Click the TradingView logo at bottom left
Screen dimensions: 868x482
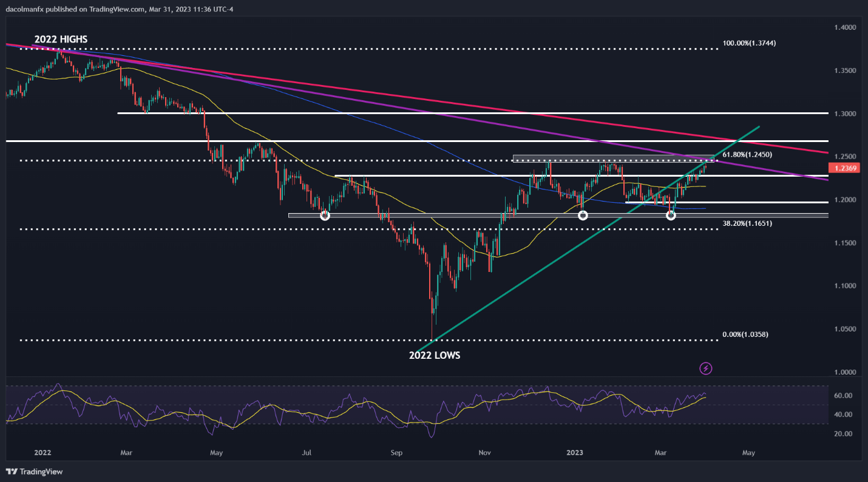(x=34, y=472)
